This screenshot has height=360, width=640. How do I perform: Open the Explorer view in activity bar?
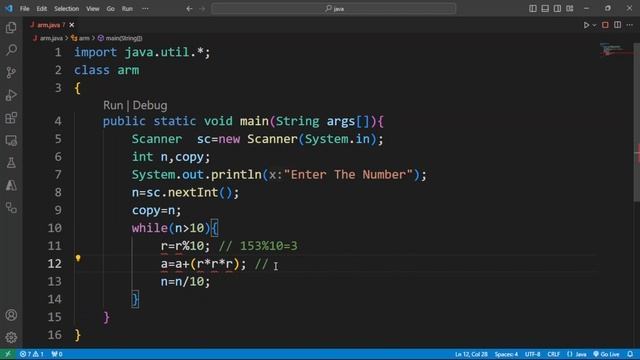tap(11, 28)
